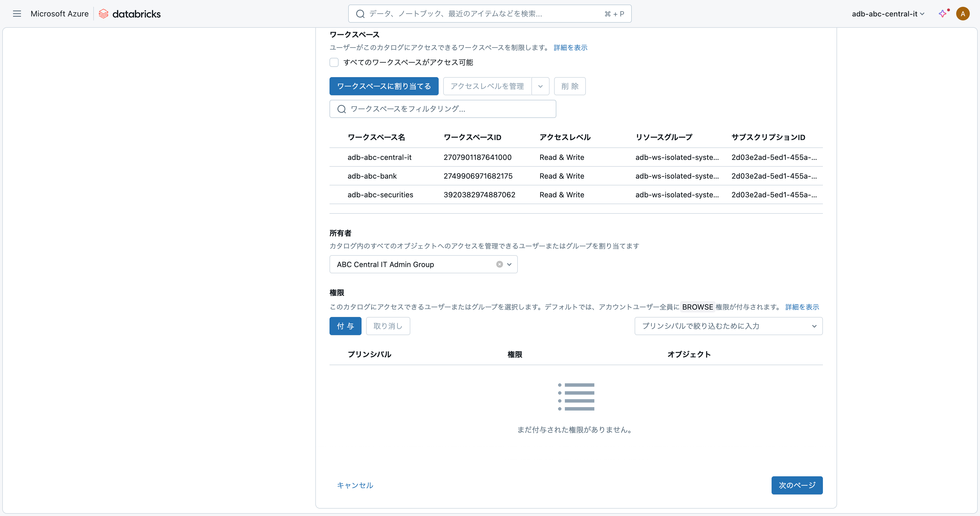Image resolution: width=980 pixels, height=516 pixels.
Task: Open the user avatar account menu
Action: tap(962, 14)
